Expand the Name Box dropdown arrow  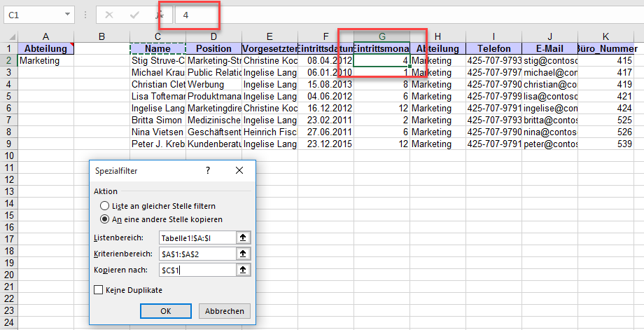[67, 14]
